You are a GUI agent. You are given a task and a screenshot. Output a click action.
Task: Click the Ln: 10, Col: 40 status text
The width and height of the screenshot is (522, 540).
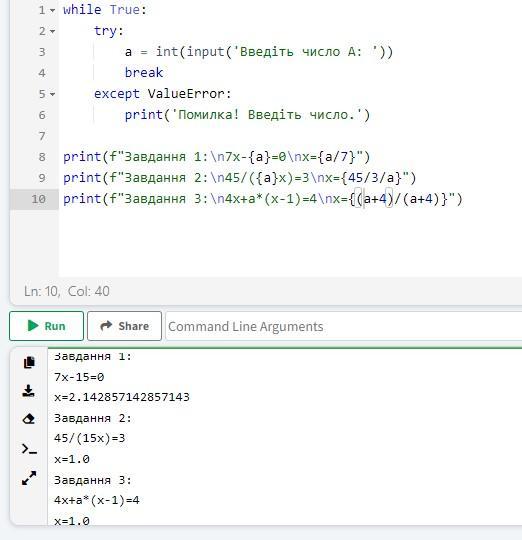[x=67, y=291]
